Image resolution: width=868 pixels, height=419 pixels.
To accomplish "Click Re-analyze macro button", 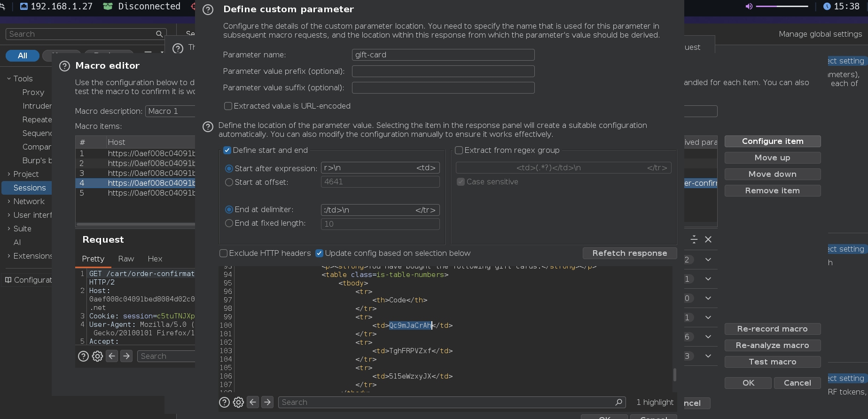I will [x=773, y=346].
